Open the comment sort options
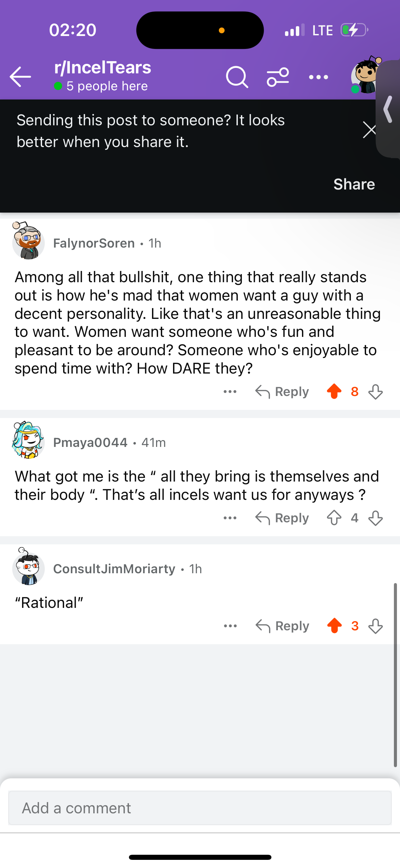This screenshot has height=868, width=400. tap(278, 77)
